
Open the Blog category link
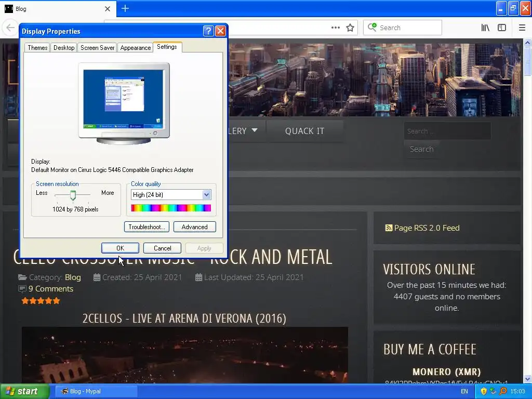coord(73,277)
